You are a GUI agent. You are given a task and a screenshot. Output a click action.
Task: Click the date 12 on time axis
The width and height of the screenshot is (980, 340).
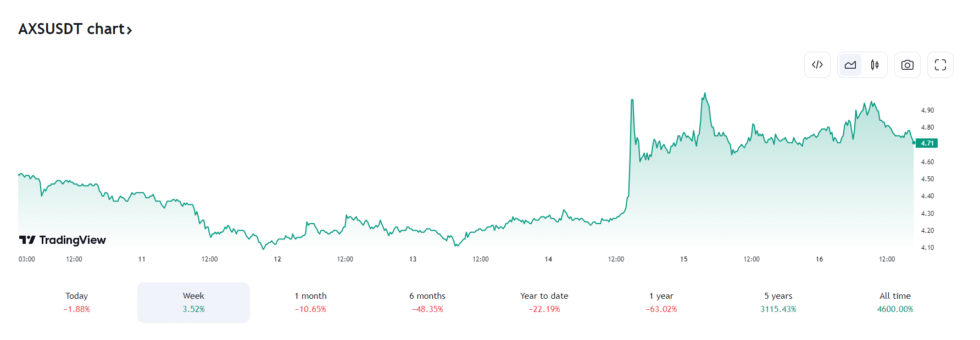tap(277, 259)
